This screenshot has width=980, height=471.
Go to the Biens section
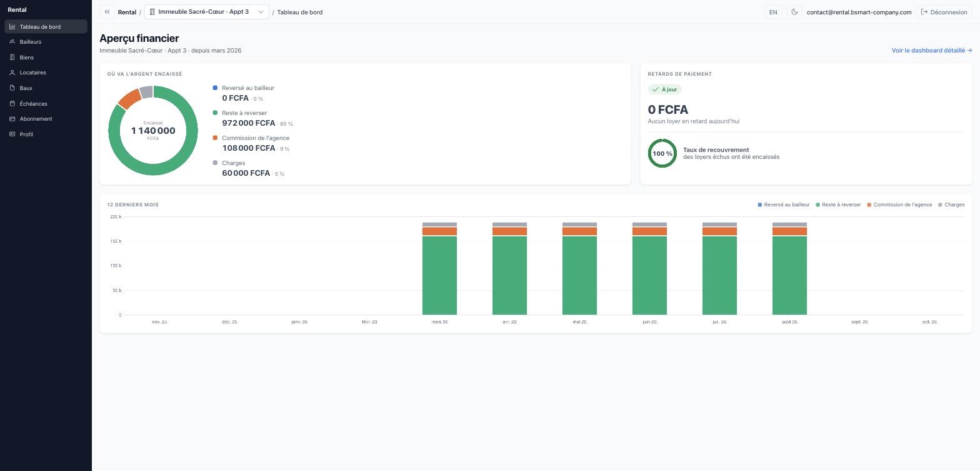click(x=46, y=58)
